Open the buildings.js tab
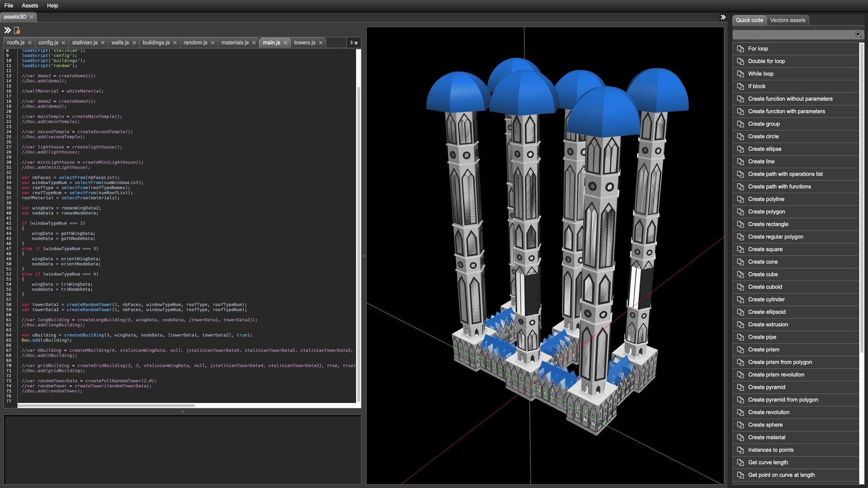Image resolution: width=868 pixels, height=488 pixels. pos(156,42)
